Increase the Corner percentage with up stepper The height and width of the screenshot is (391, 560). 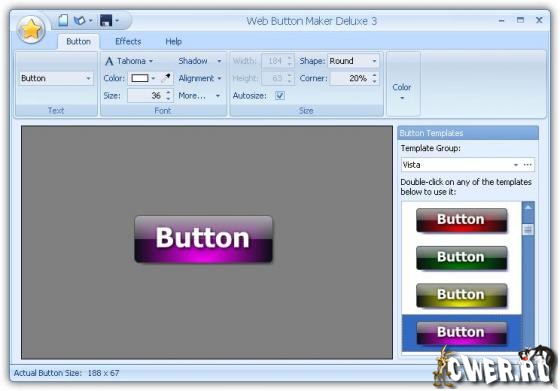pyautogui.click(x=374, y=75)
